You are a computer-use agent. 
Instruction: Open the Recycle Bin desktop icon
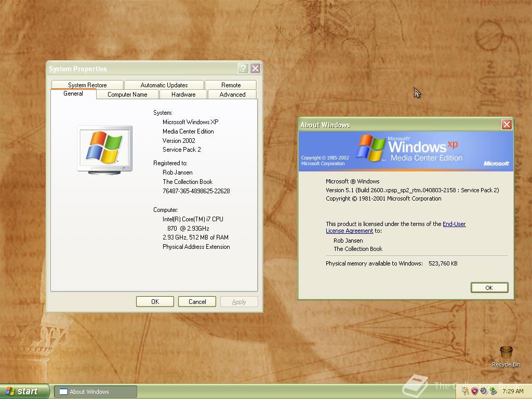point(506,356)
